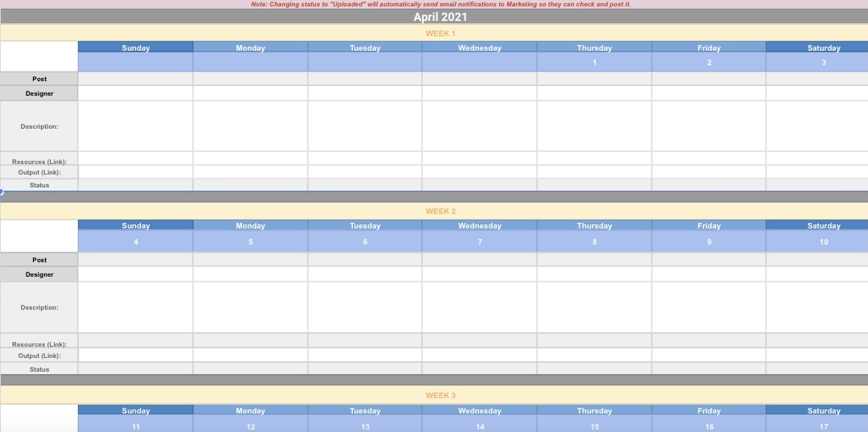
Task: Click date cell 10 in Week 2
Action: 817,241
